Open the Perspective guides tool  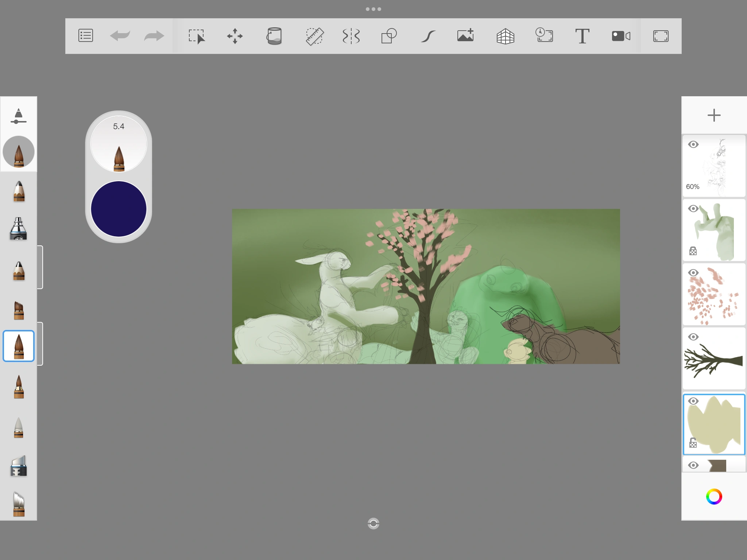[x=505, y=36]
